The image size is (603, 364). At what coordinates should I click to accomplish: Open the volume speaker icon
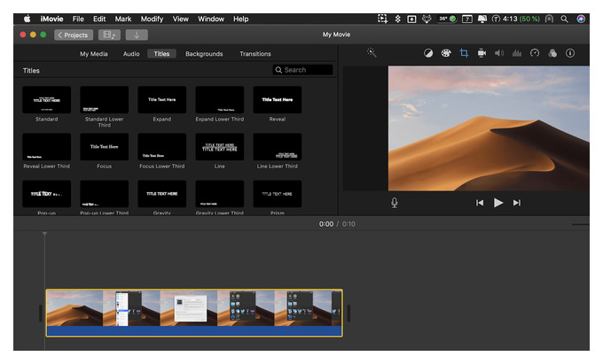click(x=499, y=53)
